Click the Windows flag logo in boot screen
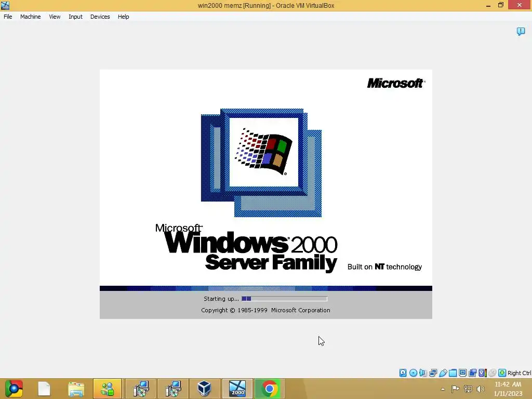The image size is (532, 399). (x=263, y=152)
